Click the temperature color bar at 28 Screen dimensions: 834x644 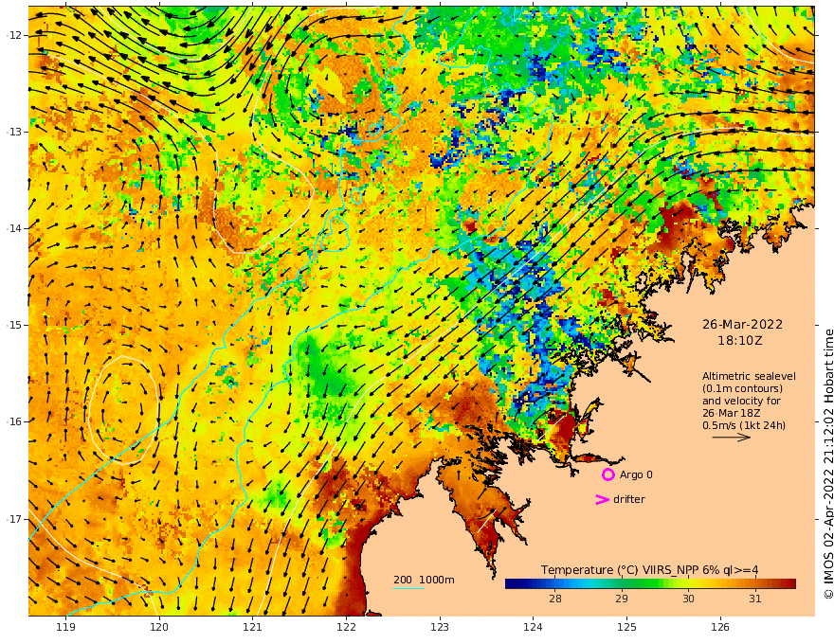pos(554,584)
